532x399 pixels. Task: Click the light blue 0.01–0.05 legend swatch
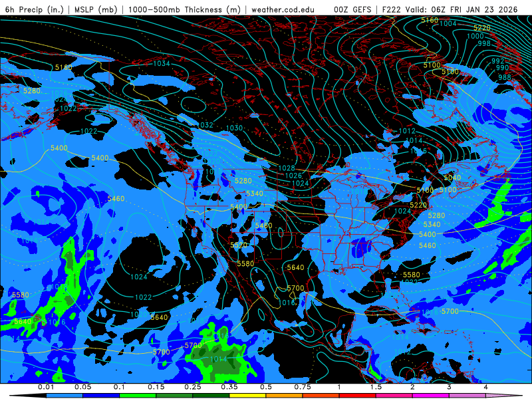tap(64, 396)
